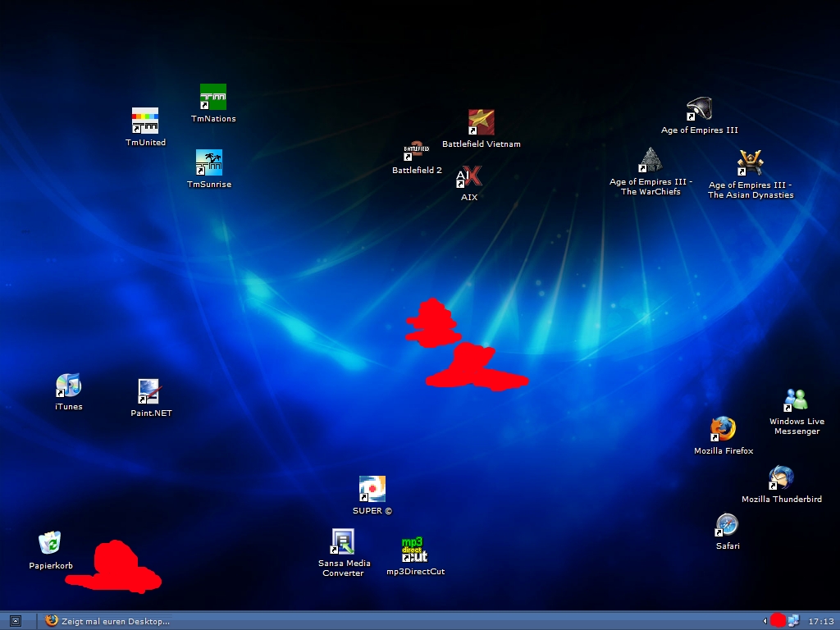Viewport: 840px width, 630px height.
Task: Select the Battlefield 2 shortcut
Action: [416, 150]
